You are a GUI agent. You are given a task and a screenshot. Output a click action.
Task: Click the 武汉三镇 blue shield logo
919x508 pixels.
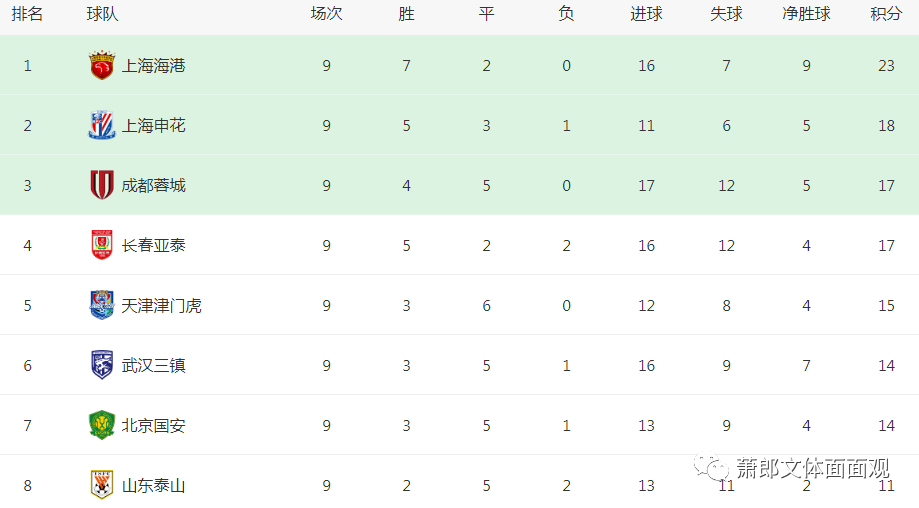click(102, 365)
